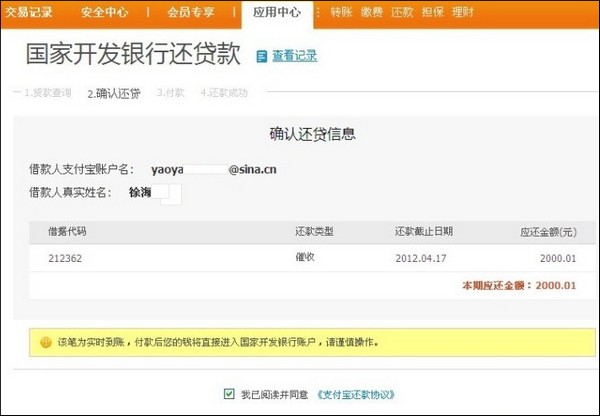Click the notepad icon beside 查看记录

pyautogui.click(x=262, y=56)
